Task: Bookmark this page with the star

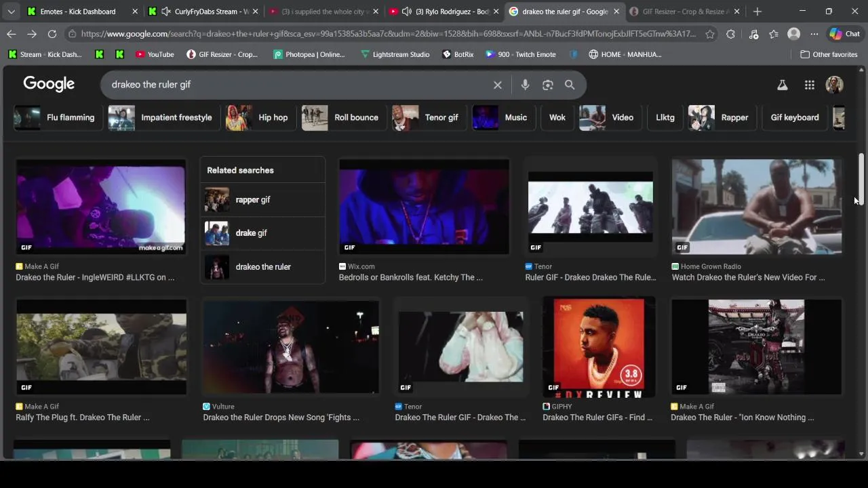Action: click(710, 34)
